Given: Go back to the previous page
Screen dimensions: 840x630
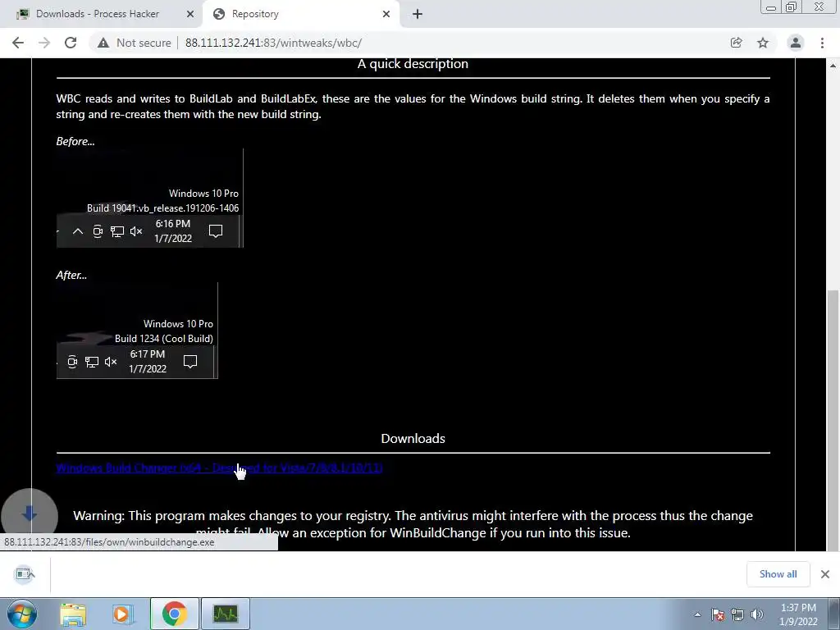Looking at the screenshot, I should pos(18,43).
